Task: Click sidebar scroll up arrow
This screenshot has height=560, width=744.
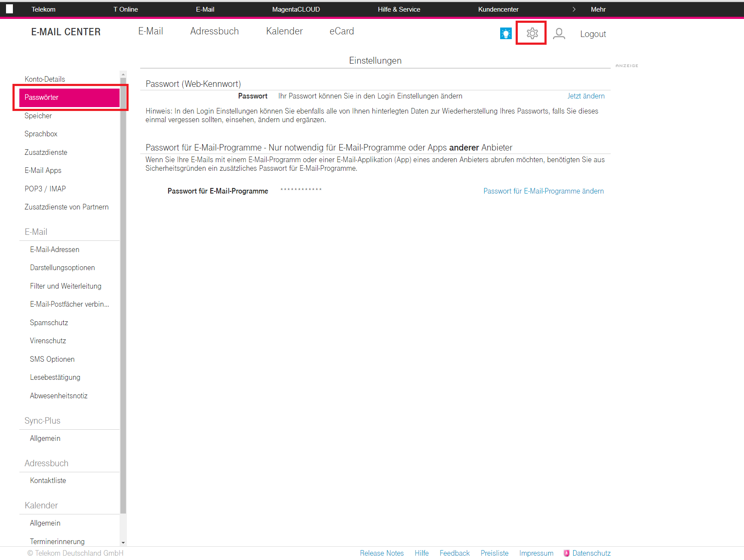Action: click(x=123, y=74)
